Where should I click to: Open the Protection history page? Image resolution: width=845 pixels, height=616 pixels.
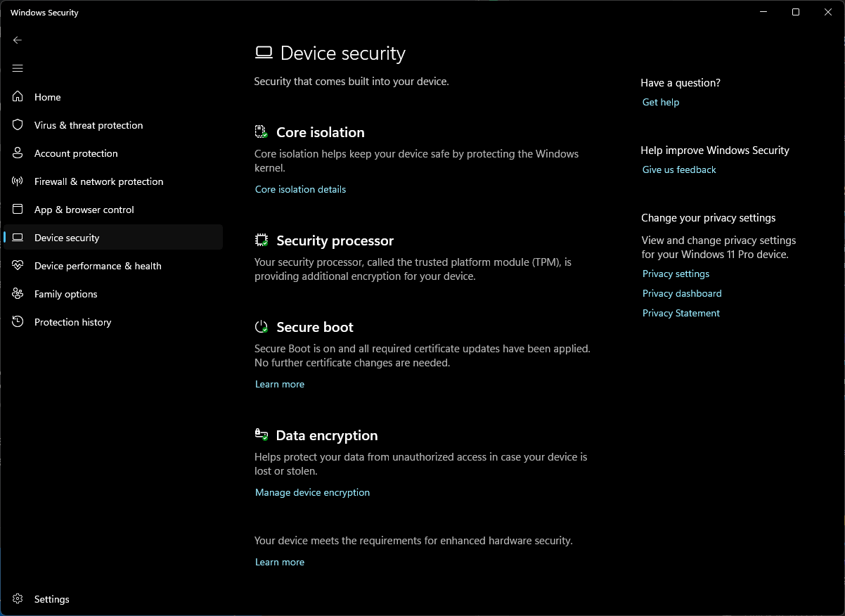click(72, 321)
